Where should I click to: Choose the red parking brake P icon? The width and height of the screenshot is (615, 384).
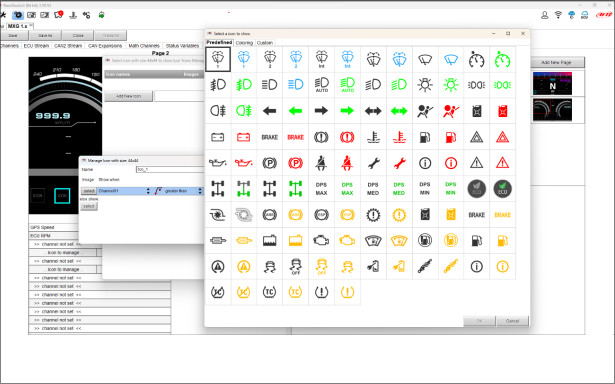coord(295,163)
